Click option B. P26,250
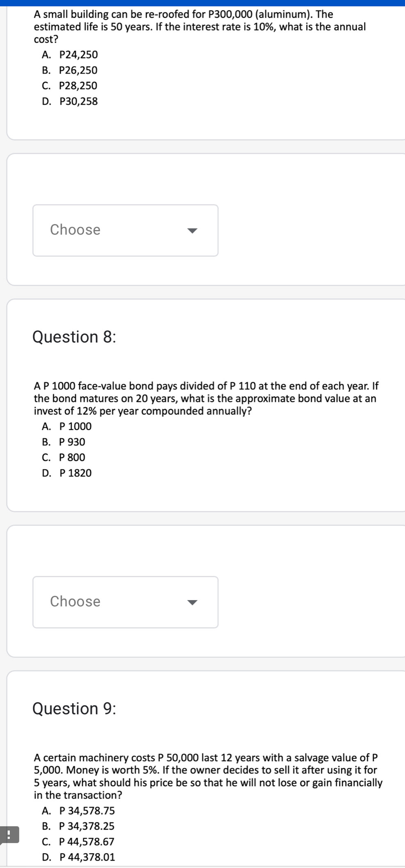Image resolution: width=405 pixels, height=868 pixels. [70, 70]
